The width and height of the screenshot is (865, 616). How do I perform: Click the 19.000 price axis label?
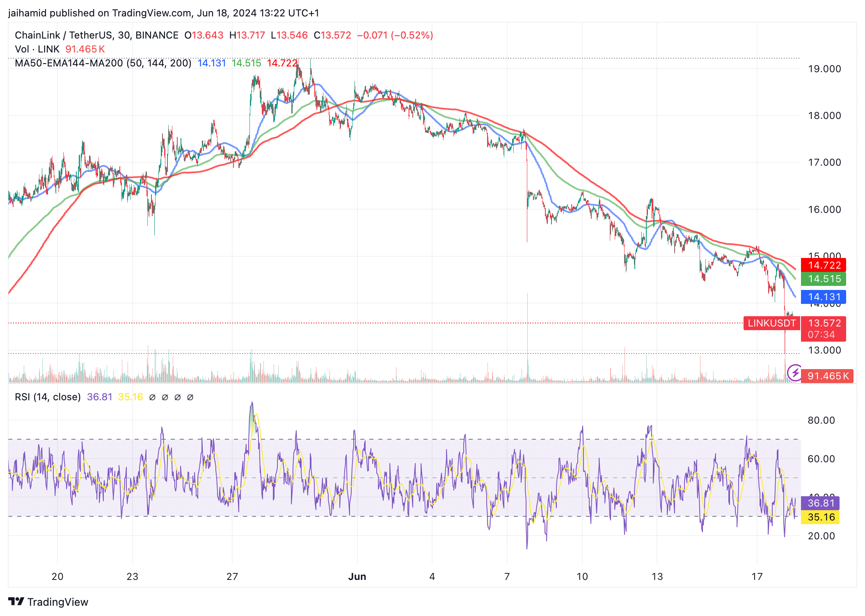point(824,69)
